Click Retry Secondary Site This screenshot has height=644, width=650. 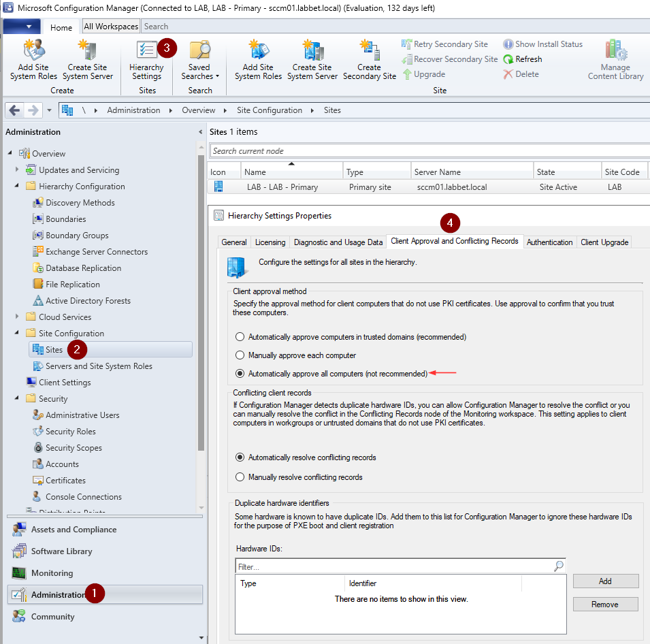(444, 44)
